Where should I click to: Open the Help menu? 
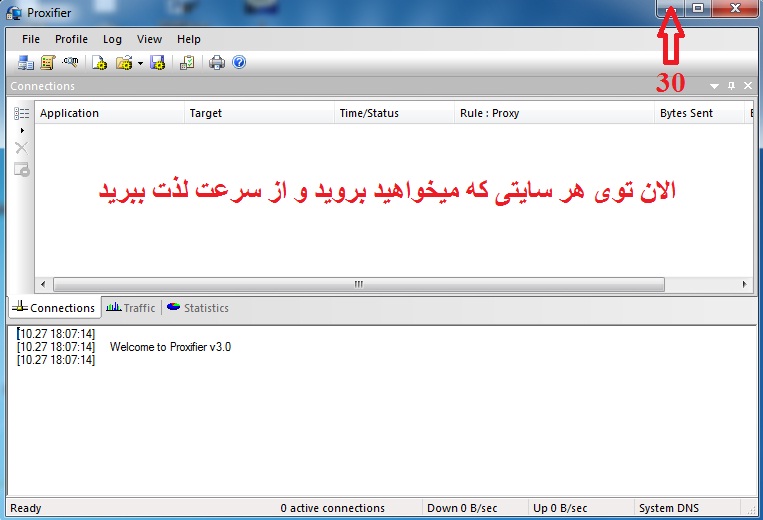(189, 39)
